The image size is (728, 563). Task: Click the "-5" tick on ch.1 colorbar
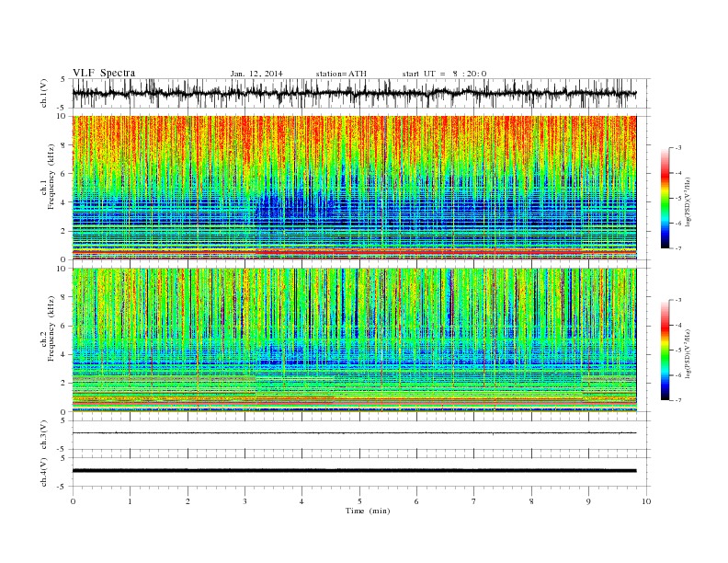click(x=678, y=198)
